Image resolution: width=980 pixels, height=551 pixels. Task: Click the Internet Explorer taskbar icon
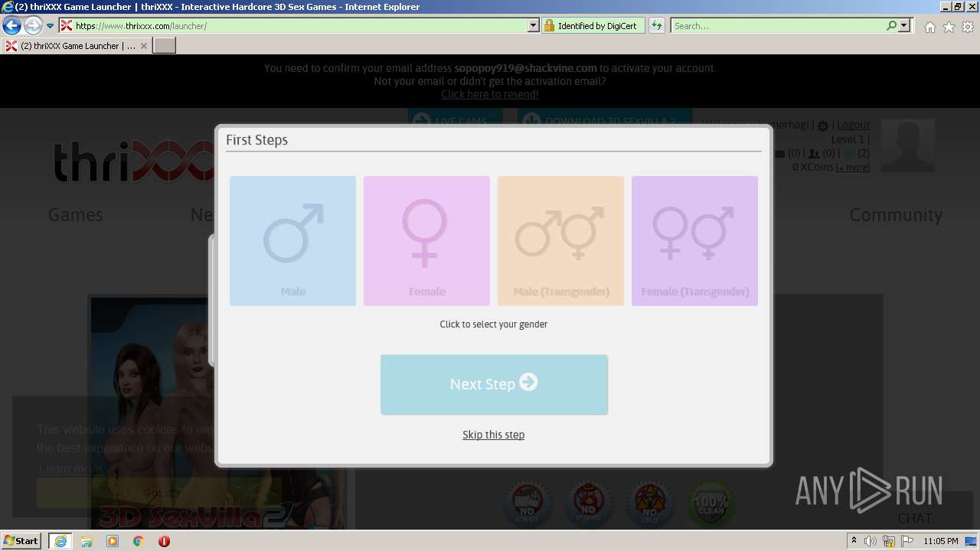pyautogui.click(x=60, y=540)
